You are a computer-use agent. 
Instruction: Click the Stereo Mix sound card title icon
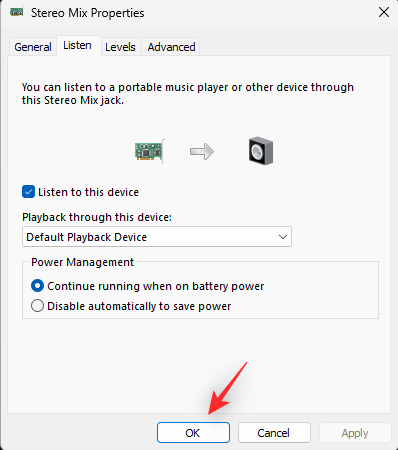click(17, 13)
